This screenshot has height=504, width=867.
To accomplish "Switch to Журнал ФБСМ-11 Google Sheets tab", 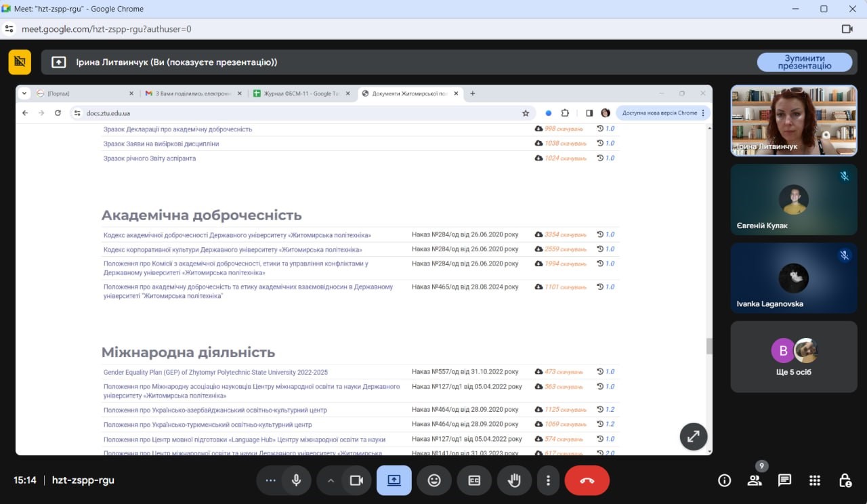I will (x=300, y=93).
